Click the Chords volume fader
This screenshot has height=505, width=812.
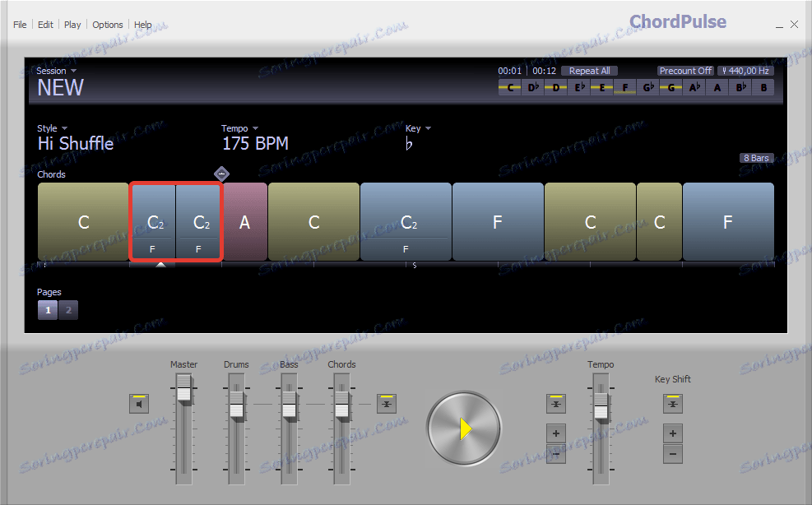coord(341,405)
